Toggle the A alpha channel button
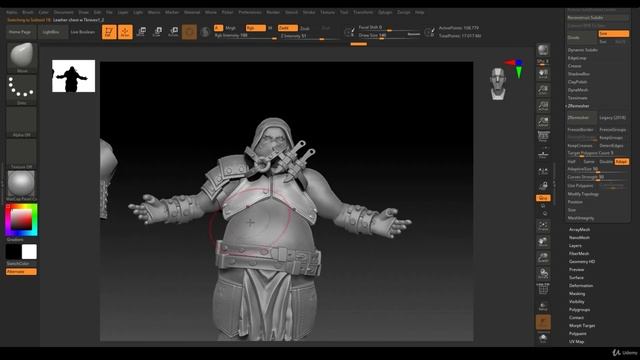This screenshot has height=360, width=640. pyautogui.click(x=218, y=28)
